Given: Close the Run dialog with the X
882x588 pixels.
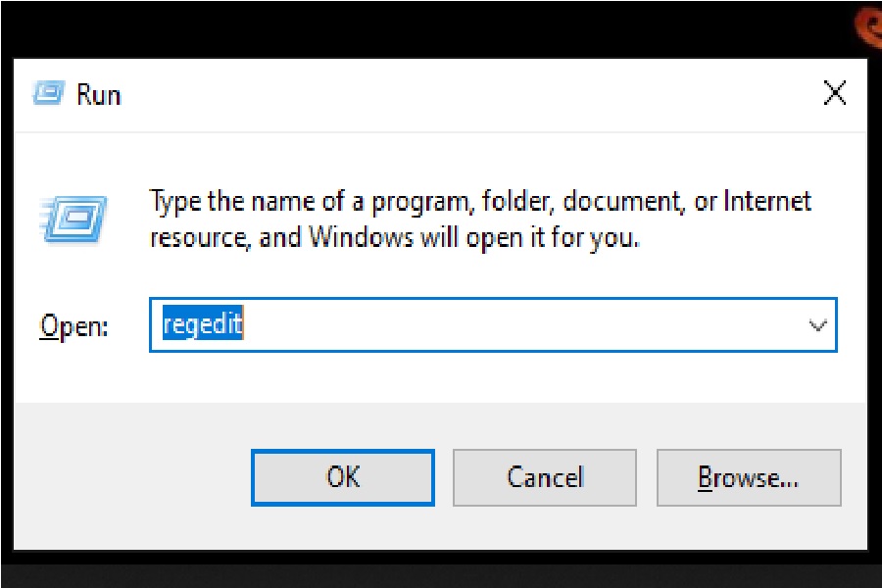Looking at the screenshot, I should (834, 94).
